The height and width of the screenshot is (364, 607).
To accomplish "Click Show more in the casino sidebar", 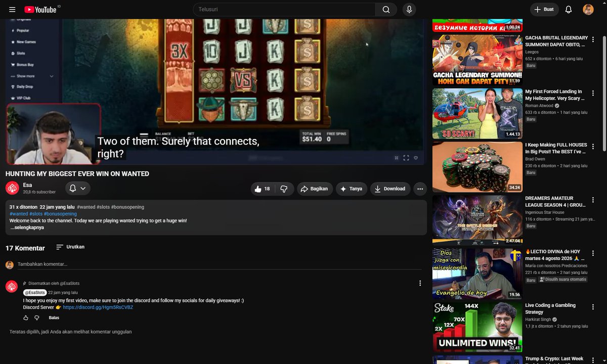I will [31, 76].
